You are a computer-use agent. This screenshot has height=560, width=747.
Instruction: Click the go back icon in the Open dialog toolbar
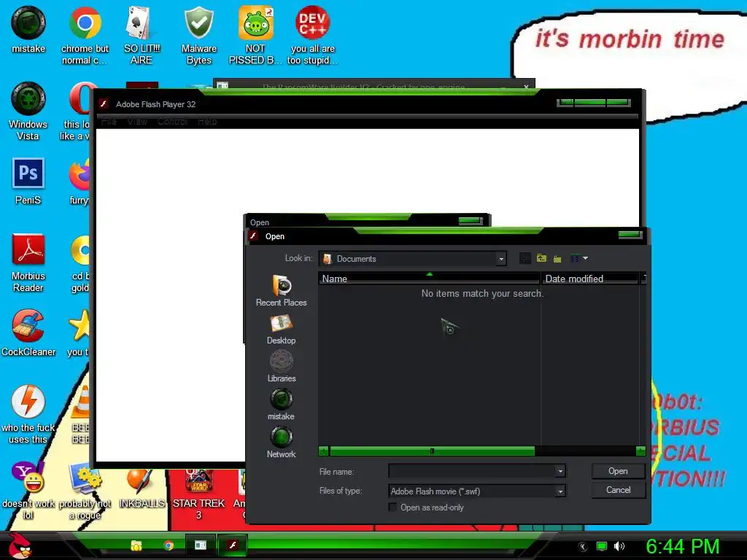[x=525, y=259]
